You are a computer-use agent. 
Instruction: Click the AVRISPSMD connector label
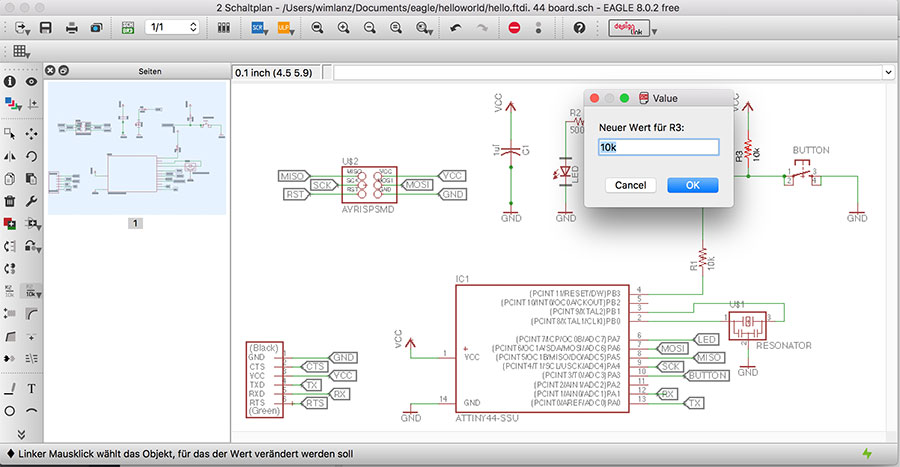(368, 210)
